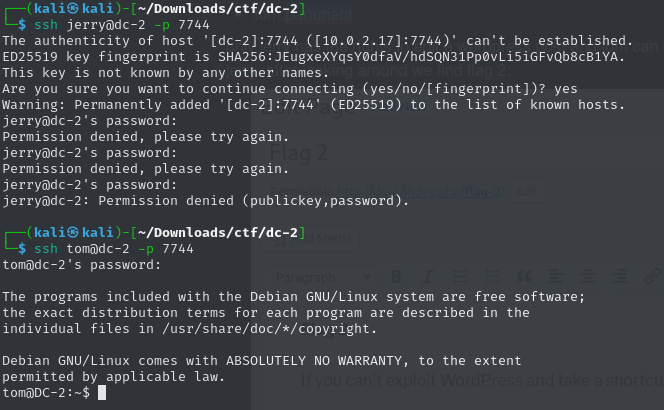The height and width of the screenshot is (410, 664).
Task: Click the Edit Page heading behind terminal
Action: [x=308, y=108]
